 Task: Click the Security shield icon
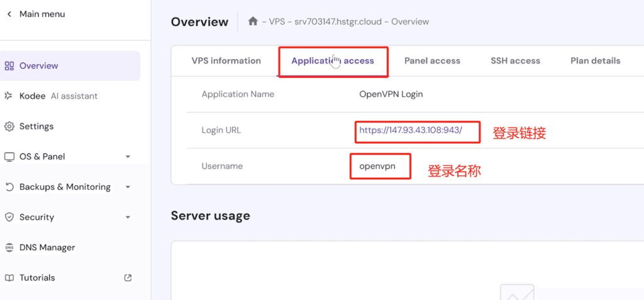click(x=9, y=217)
